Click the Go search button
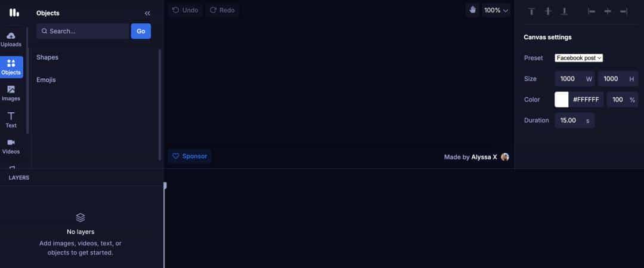Viewport: 644px width, 268px height. click(141, 31)
